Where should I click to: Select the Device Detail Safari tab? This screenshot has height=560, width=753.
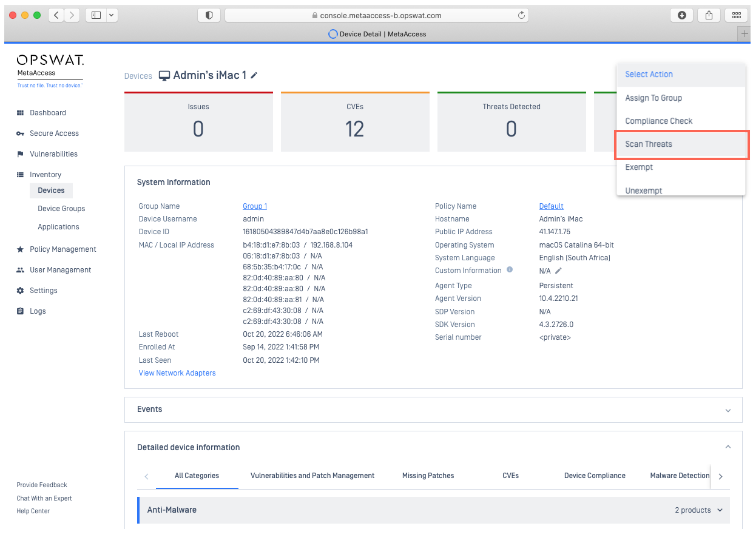click(x=377, y=34)
